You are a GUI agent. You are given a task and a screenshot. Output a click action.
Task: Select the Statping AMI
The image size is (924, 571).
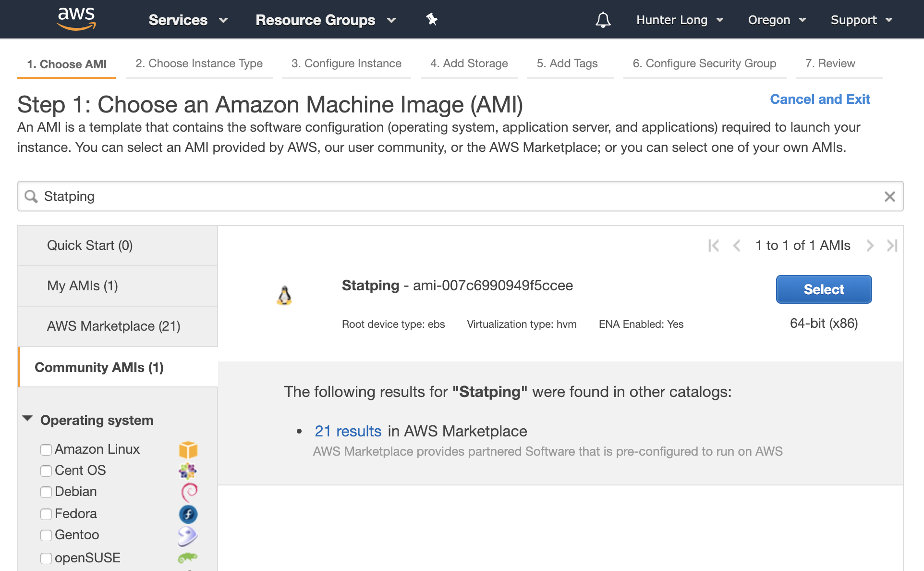click(x=824, y=289)
